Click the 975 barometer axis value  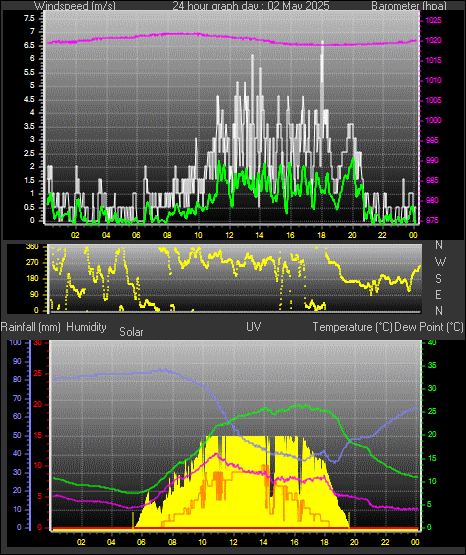[x=432, y=220]
